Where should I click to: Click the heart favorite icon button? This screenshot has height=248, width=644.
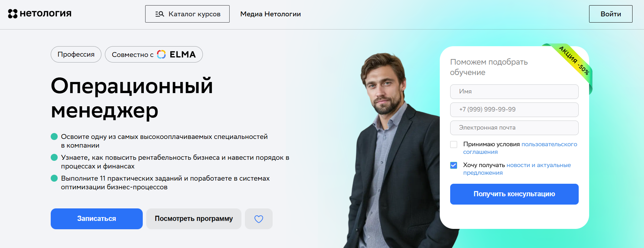[x=259, y=219]
